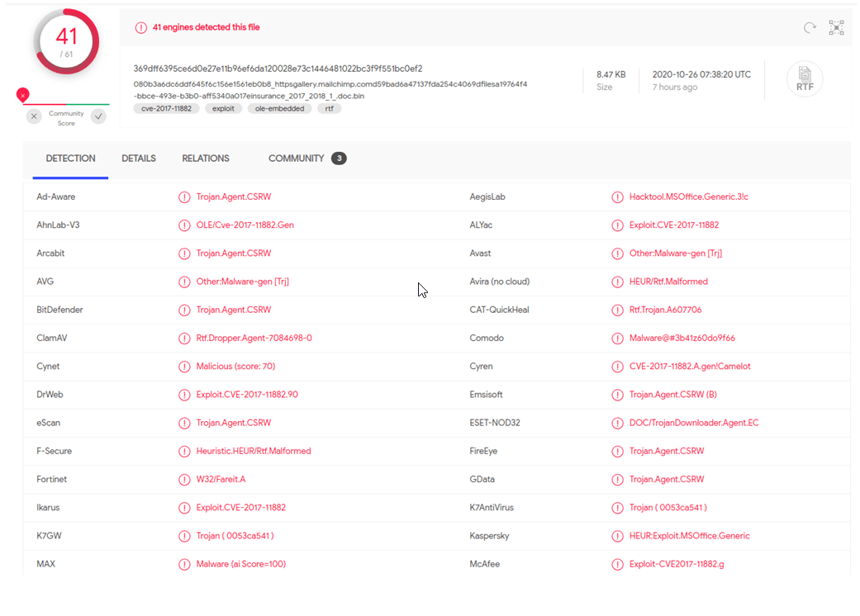Click the K7AntiVirus engine name

[492, 508]
